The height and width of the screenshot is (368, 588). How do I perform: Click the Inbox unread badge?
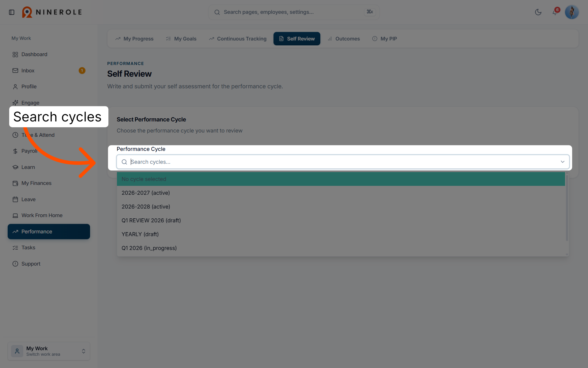point(82,71)
